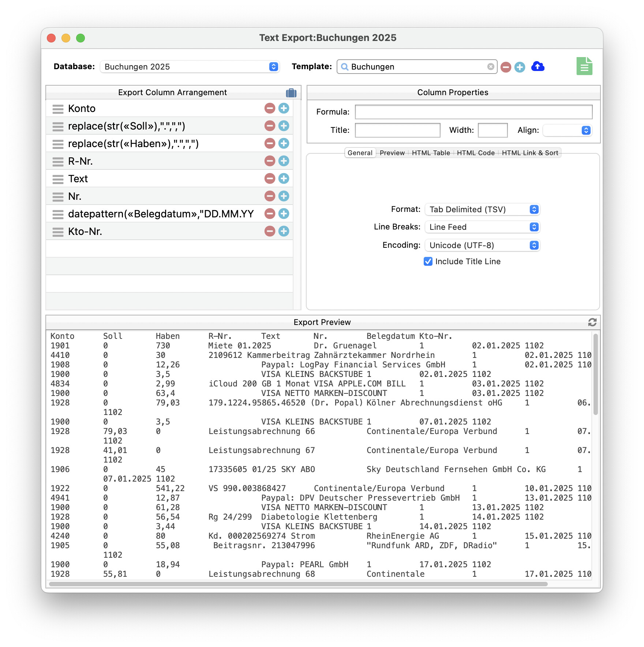644x647 pixels.
Task: Switch to the HTML Code tab
Action: [x=476, y=153]
